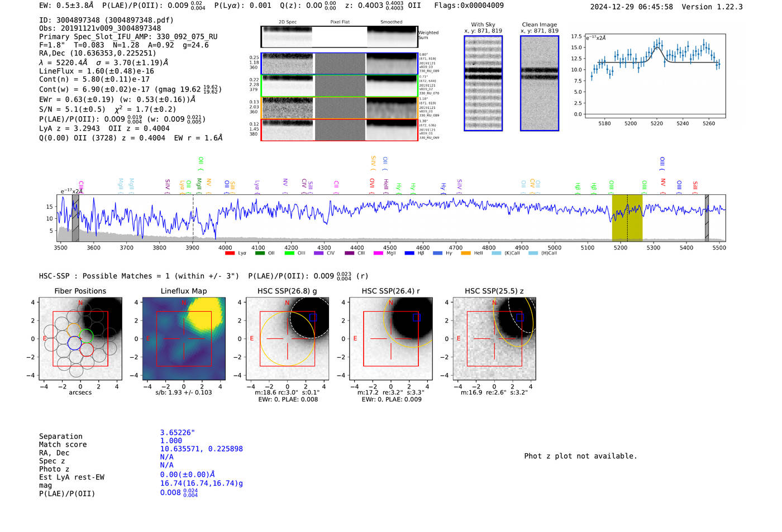Click the lime OIII legend swatch
Viewport: 782px width, 532px height.
(289, 253)
